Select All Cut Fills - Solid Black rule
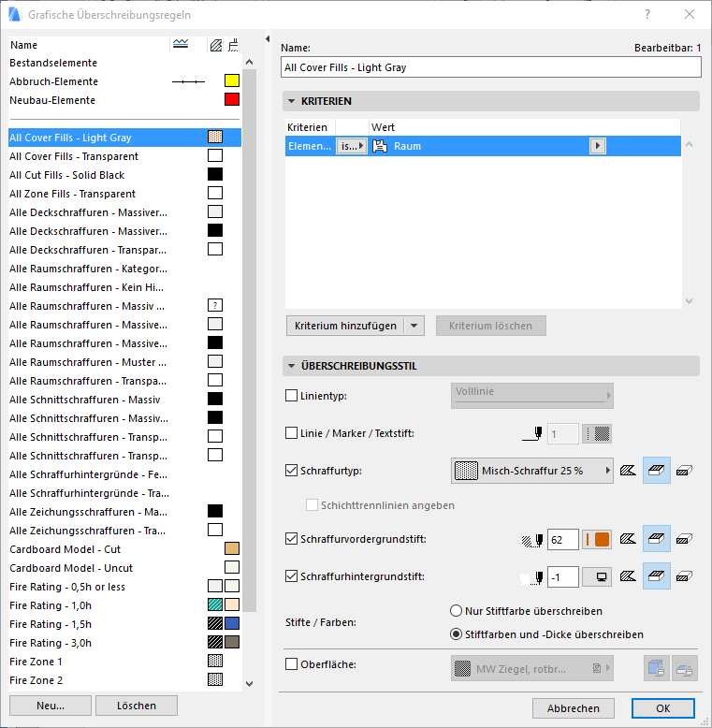 124,175
